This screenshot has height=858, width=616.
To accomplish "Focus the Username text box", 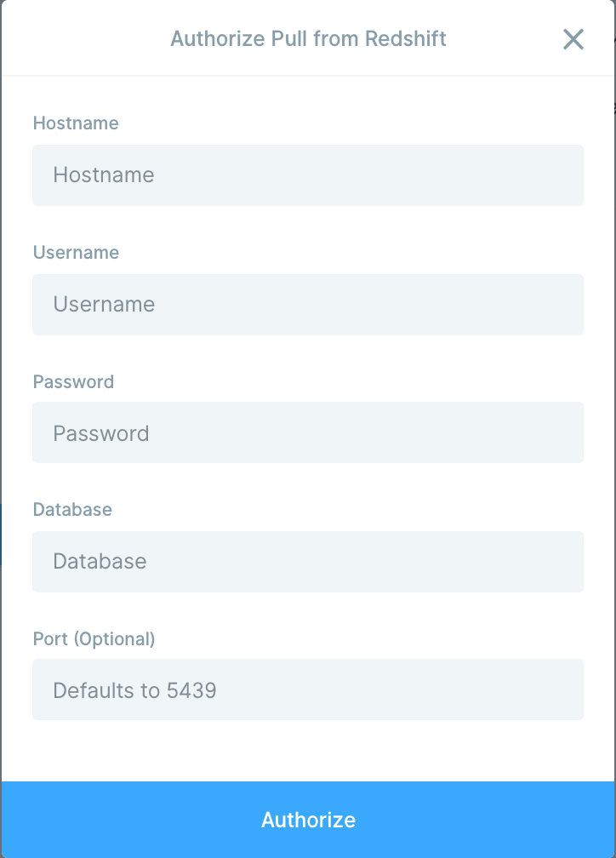I will (308, 304).
